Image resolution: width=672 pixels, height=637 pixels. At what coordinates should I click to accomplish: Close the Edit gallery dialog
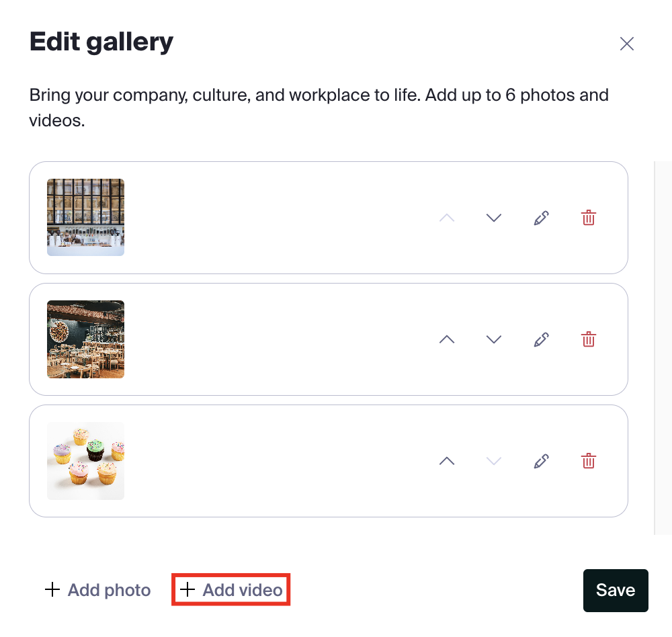[x=626, y=44]
